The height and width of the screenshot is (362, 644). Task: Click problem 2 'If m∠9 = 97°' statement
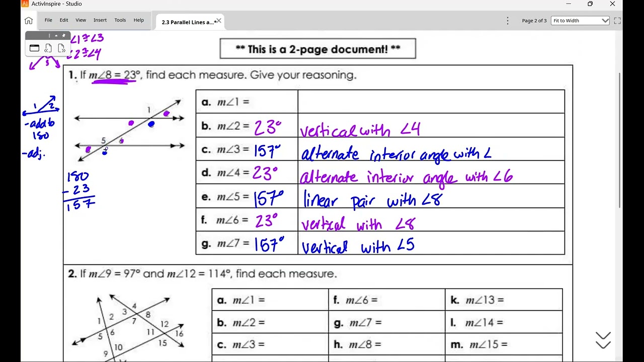[x=202, y=274]
